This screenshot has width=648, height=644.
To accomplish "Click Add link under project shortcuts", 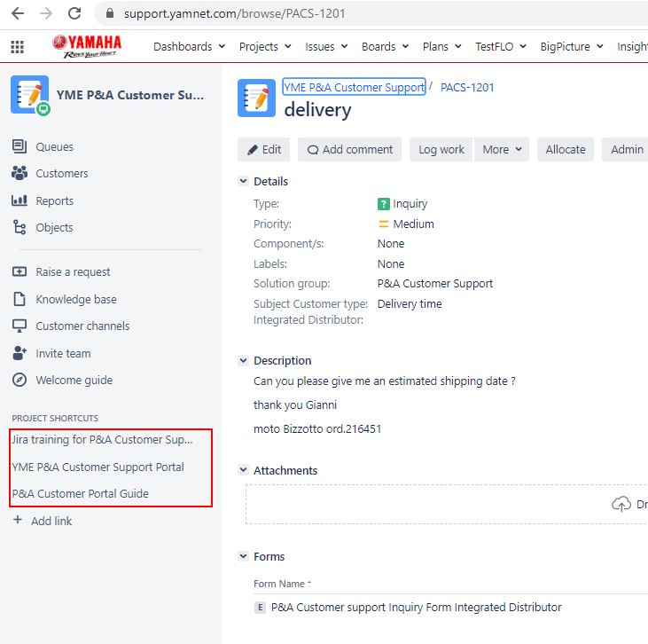I will click(51, 521).
